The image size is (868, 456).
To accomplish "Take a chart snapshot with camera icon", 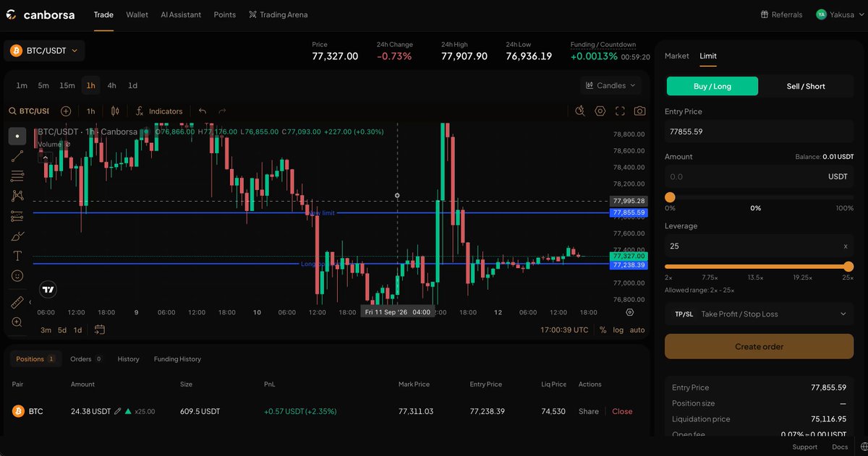I will (639, 111).
